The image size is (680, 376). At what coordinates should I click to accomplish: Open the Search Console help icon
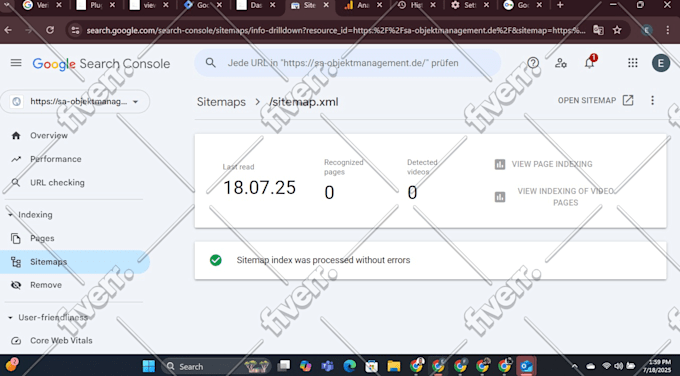pyautogui.click(x=533, y=63)
